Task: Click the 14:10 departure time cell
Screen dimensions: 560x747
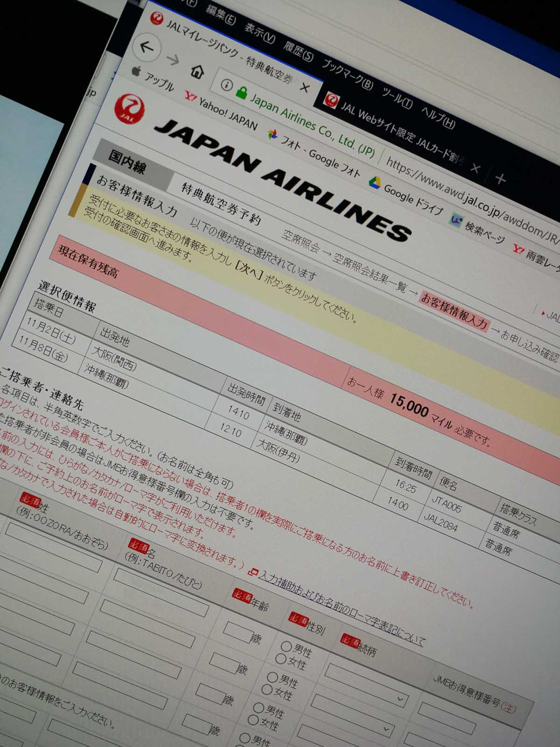Action: [238, 413]
